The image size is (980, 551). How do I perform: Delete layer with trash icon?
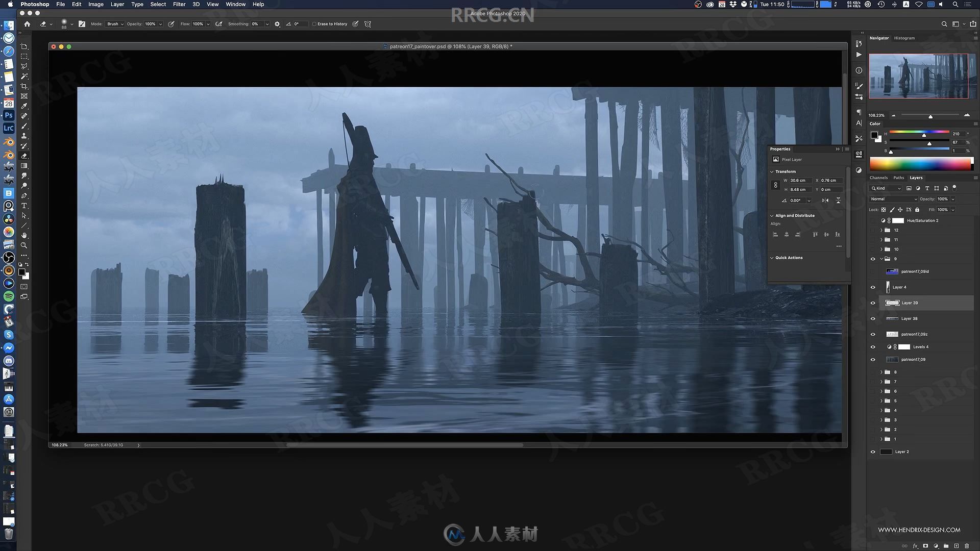click(967, 546)
